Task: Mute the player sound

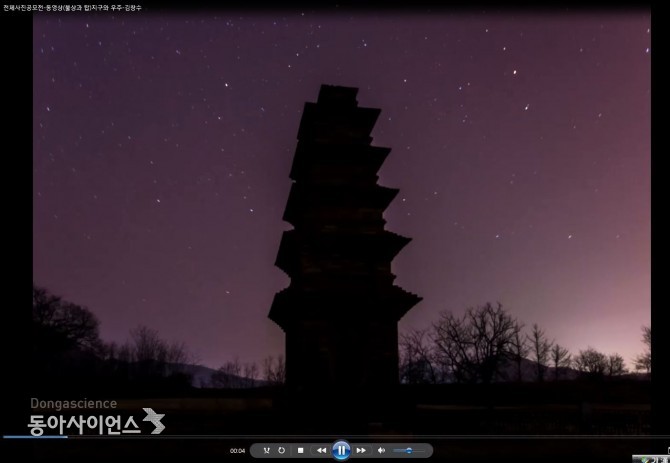Action: click(x=381, y=451)
